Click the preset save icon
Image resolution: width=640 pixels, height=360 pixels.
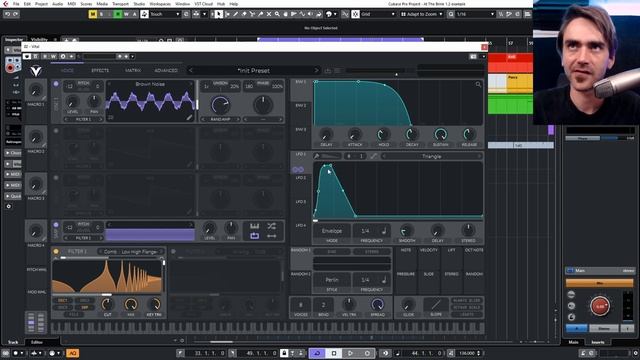328,71
